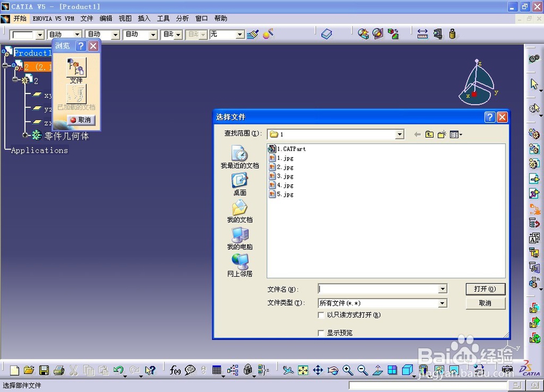Click the Save floppy disk icon

point(44,370)
